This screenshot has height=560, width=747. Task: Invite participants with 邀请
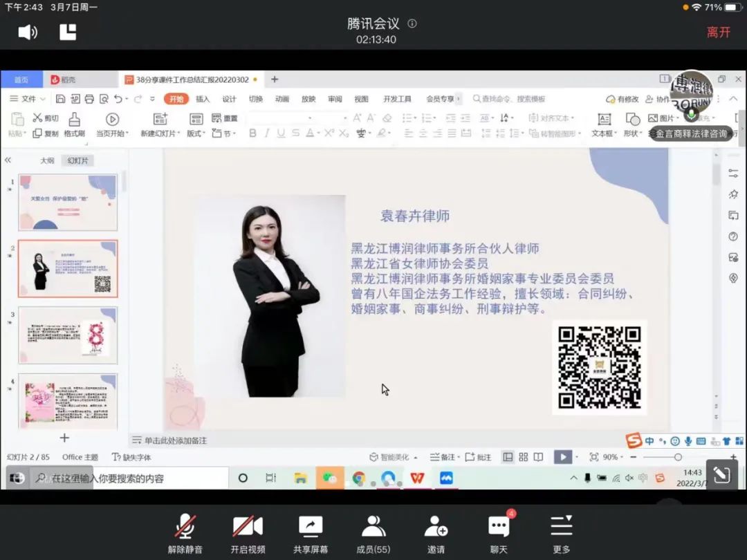pyautogui.click(x=436, y=533)
